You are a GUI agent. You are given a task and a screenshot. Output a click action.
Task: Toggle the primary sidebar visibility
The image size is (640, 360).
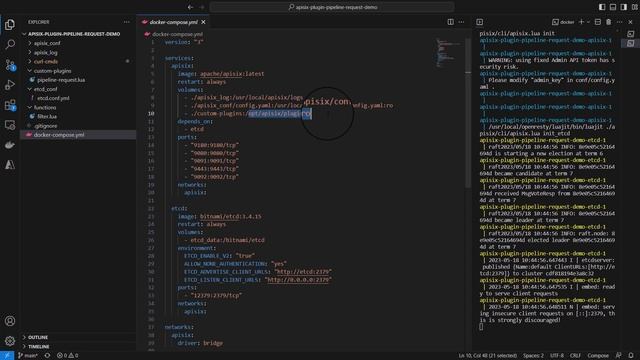[602, 7]
